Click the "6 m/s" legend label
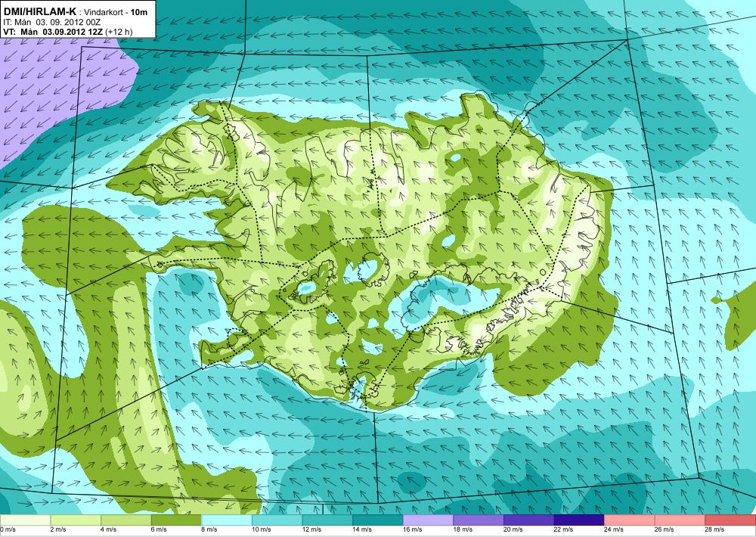756x537 pixels. [x=159, y=529]
